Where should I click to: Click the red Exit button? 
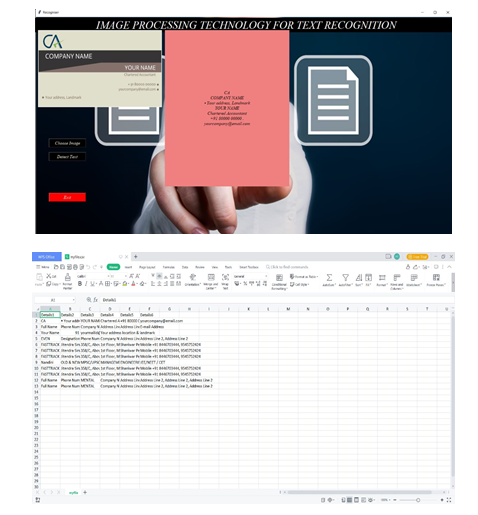click(x=67, y=197)
